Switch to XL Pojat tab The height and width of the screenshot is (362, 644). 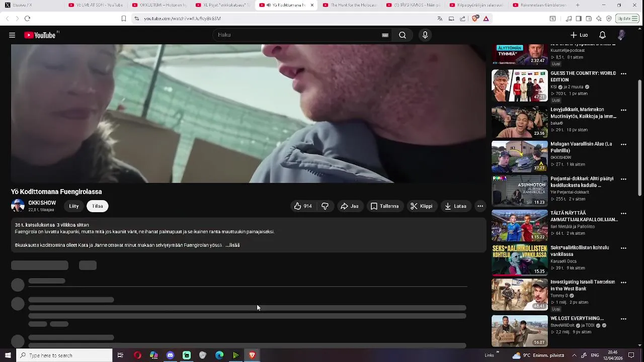[x=222, y=5]
